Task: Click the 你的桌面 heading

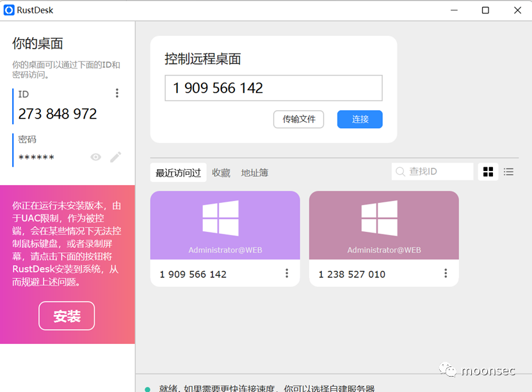Action: click(x=38, y=44)
